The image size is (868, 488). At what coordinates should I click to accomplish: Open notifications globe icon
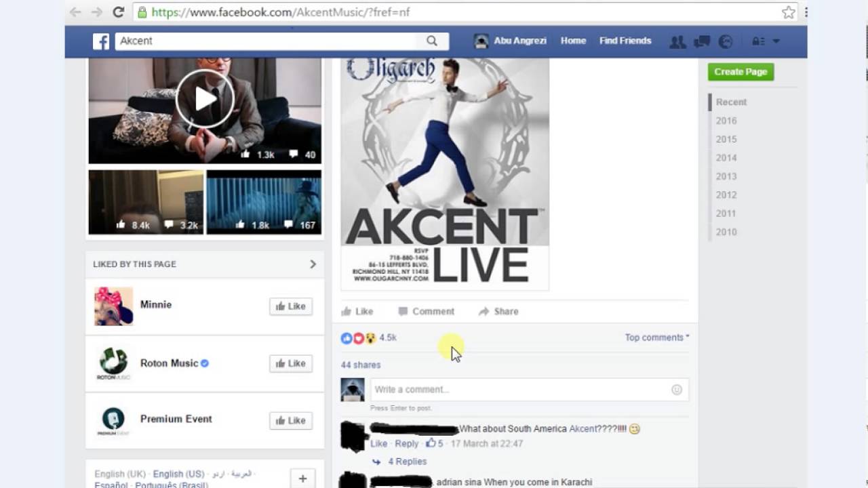(x=726, y=41)
